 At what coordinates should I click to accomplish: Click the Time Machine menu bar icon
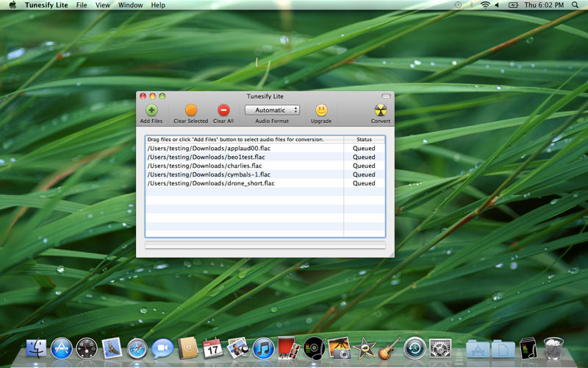pyautogui.click(x=458, y=5)
